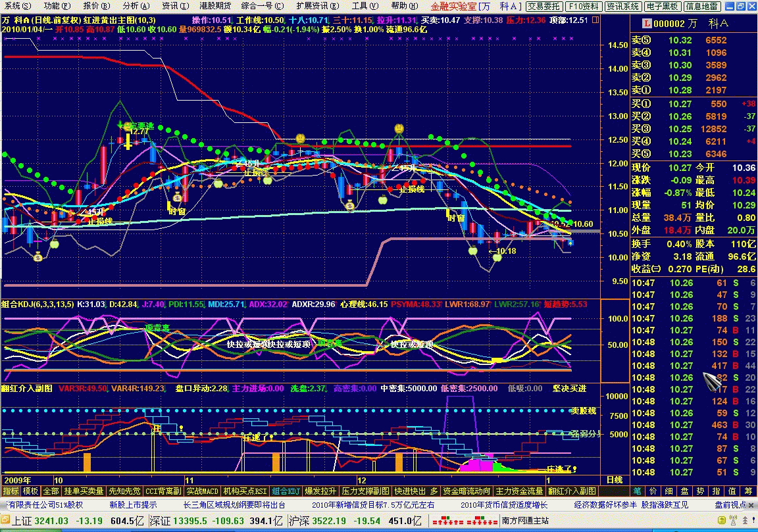Select the 笔 tick-detail tab
758x532 pixels.
tap(638, 491)
